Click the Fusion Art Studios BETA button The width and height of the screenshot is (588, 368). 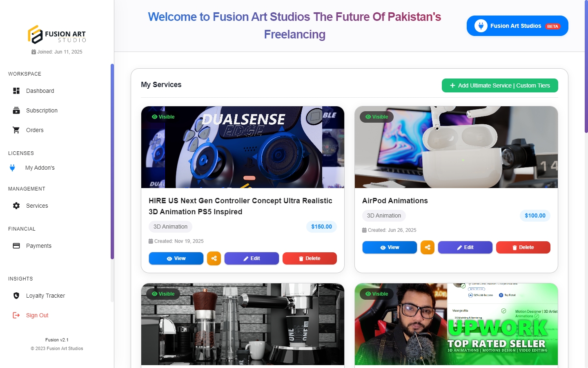pyautogui.click(x=517, y=26)
